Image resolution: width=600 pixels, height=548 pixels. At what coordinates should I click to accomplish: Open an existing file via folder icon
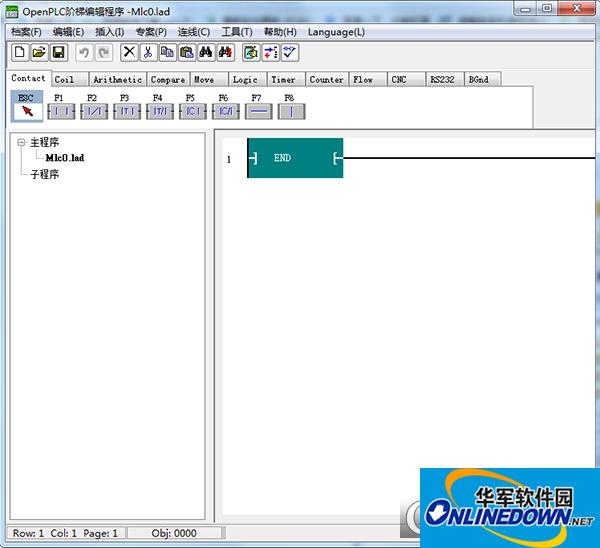(39, 52)
